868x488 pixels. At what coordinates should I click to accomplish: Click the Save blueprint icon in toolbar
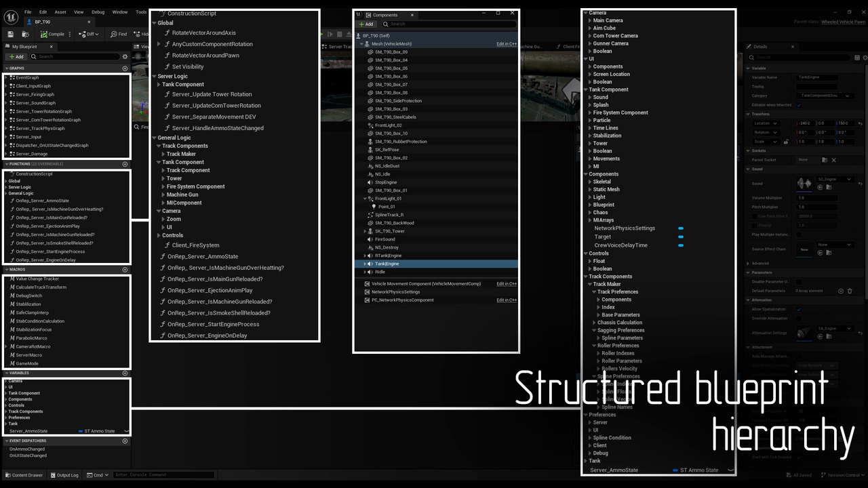[10, 34]
